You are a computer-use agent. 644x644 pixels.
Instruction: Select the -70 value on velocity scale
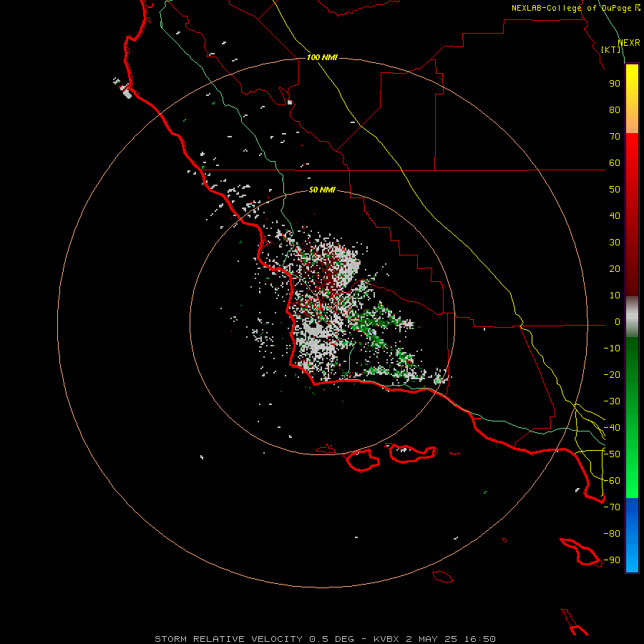tap(612, 507)
